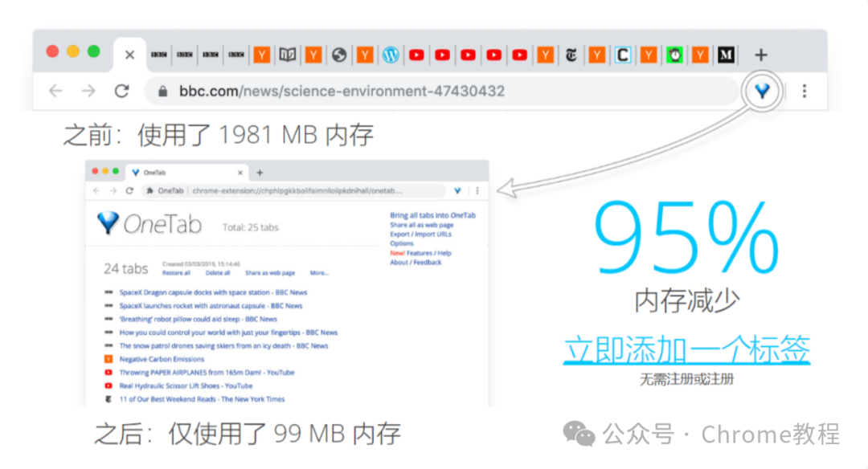Open "11 of Our Best Weekend Reads" link
This screenshot has width=868, height=469.
point(202,399)
